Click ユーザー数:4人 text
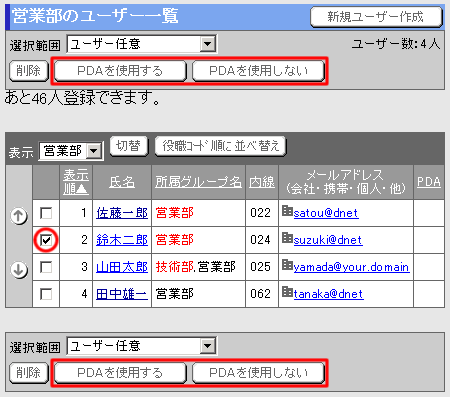The image size is (450, 397). (396, 44)
